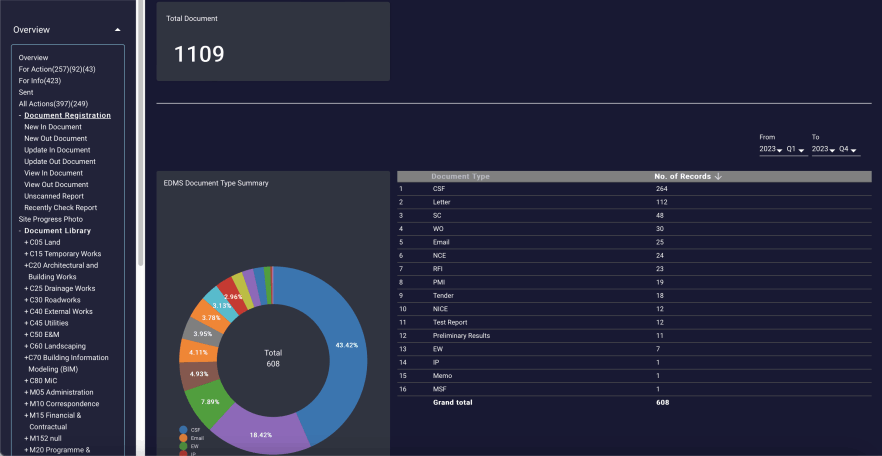Open the Unscanned Report link
Screen dimensions: 882x456
coord(54,196)
